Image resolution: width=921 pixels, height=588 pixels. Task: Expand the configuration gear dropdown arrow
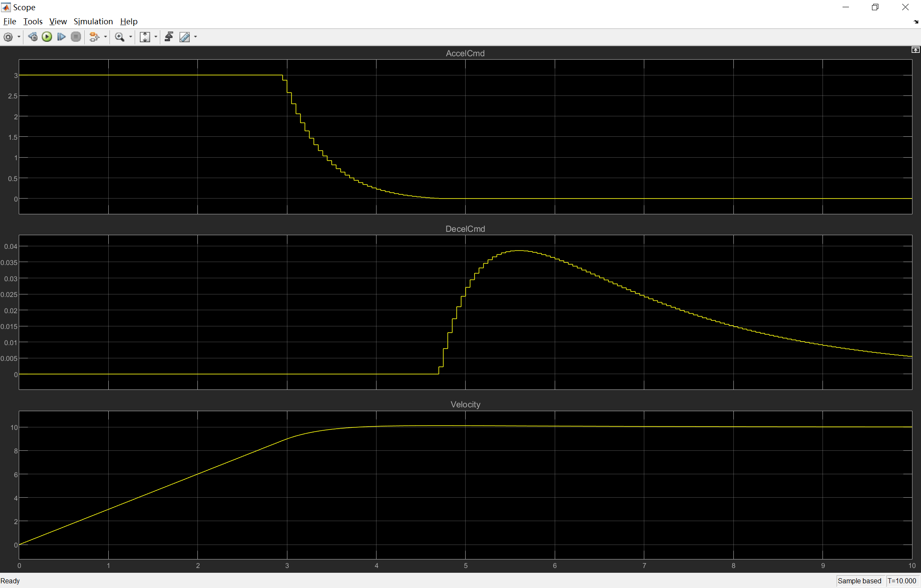pos(19,37)
